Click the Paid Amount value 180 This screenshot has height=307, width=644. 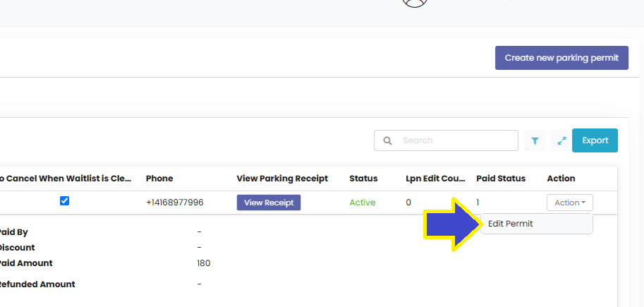click(204, 263)
